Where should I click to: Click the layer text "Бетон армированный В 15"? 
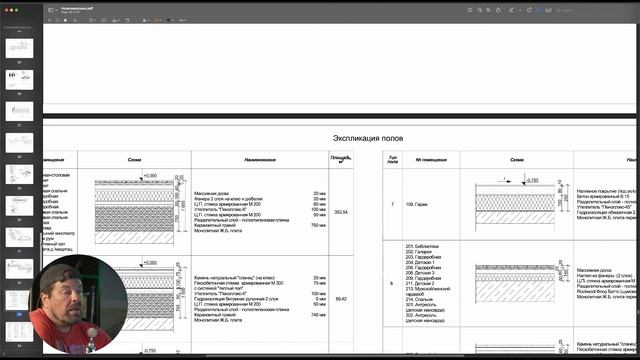tap(602, 196)
